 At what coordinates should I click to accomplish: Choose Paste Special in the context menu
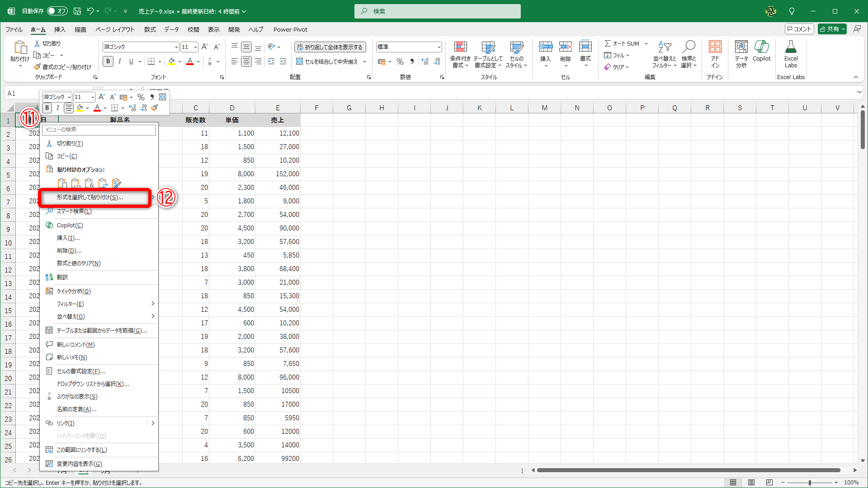point(90,197)
